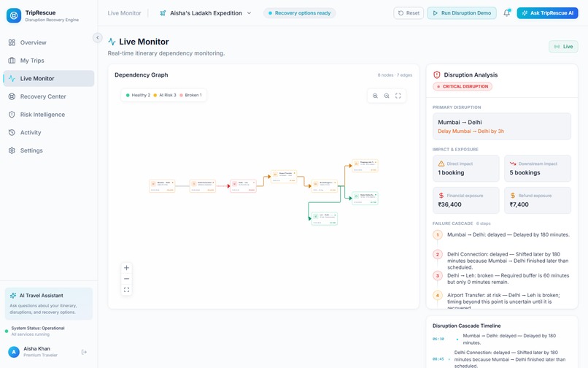This screenshot has width=588, height=368.
Task: Zoom in using the graph toolbar magnifier-plus icon
Action: [x=375, y=96]
